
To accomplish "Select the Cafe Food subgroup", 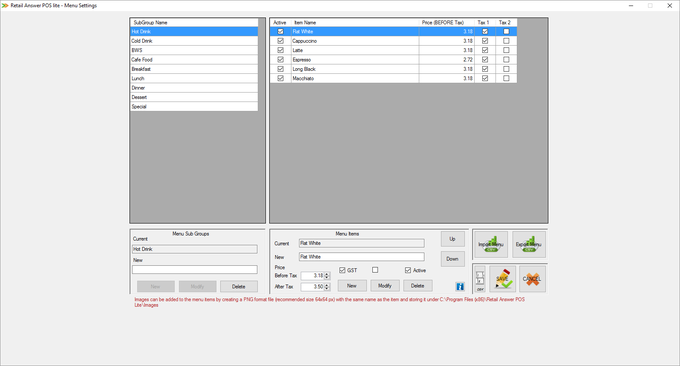I will pyautogui.click(x=194, y=60).
